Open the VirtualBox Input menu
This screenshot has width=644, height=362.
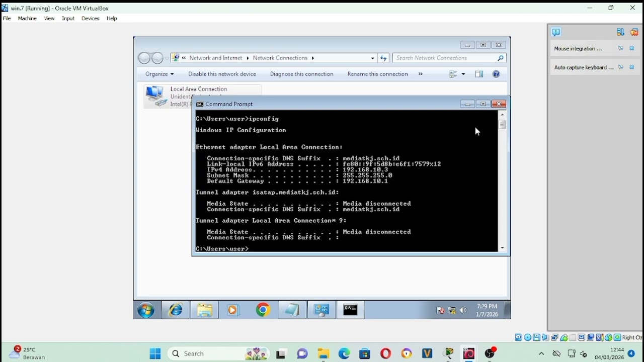pos(68,19)
